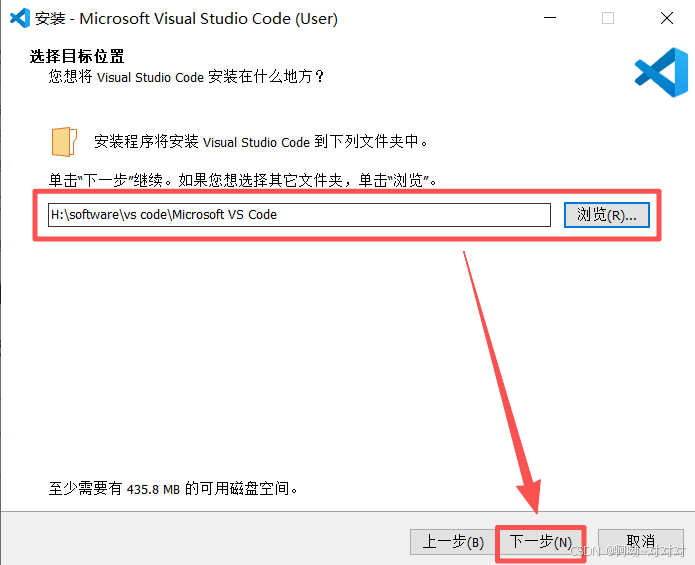Click the folder icon beside install text
Screen dimensions: 695x565
(64, 142)
